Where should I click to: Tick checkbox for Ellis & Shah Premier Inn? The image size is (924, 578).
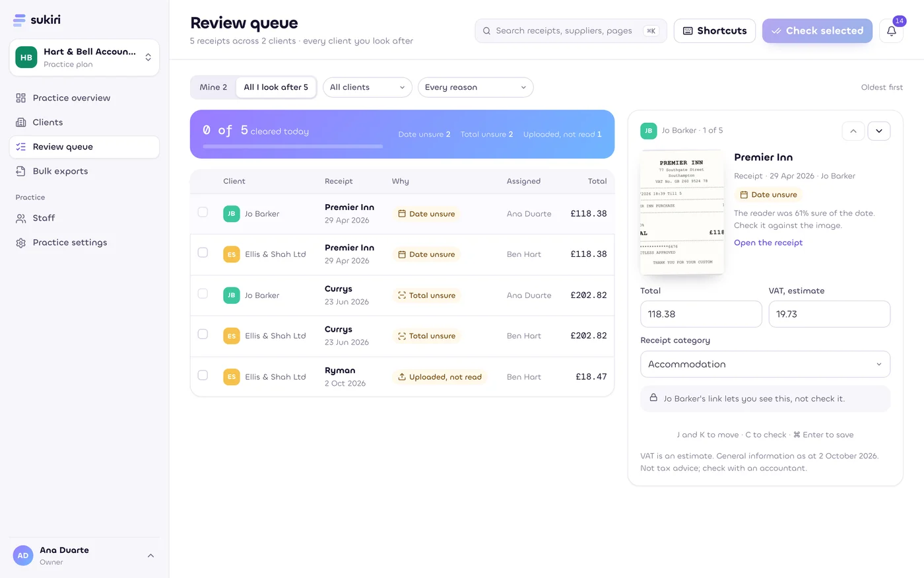point(203,252)
